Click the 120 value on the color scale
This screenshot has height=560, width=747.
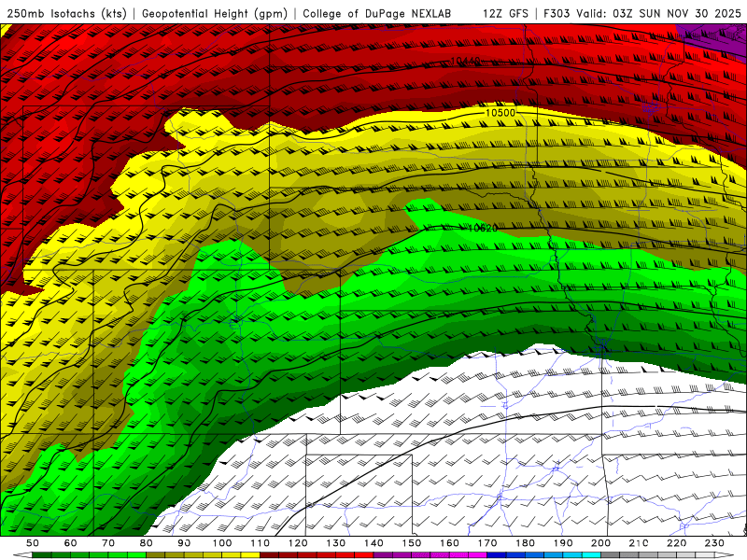click(298, 543)
